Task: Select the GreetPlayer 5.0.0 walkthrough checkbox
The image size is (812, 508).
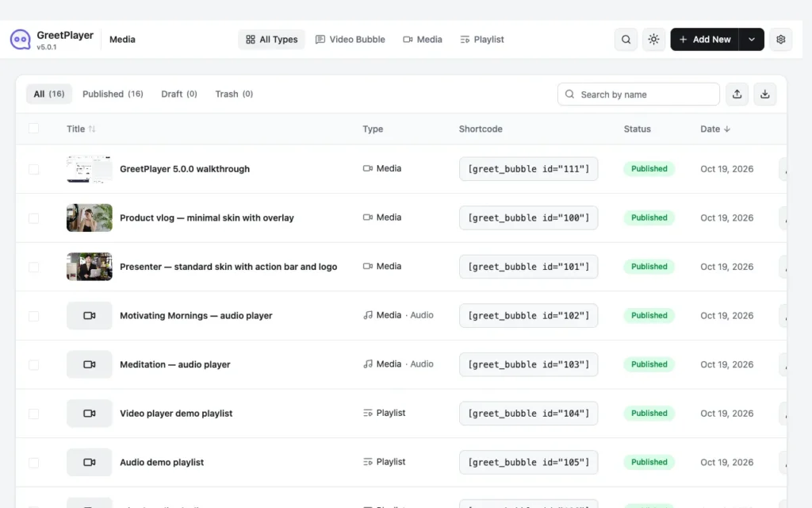Action: pos(33,169)
